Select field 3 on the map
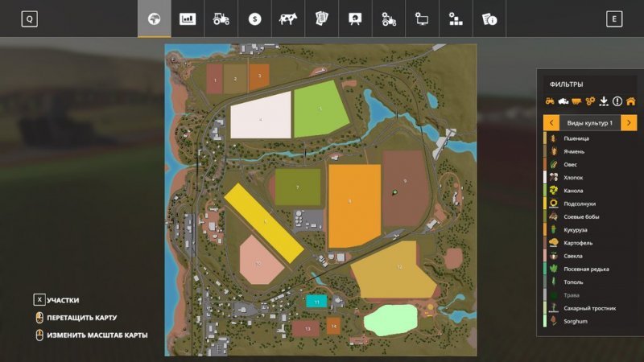Screen dimensions: 644x362 point(259,76)
